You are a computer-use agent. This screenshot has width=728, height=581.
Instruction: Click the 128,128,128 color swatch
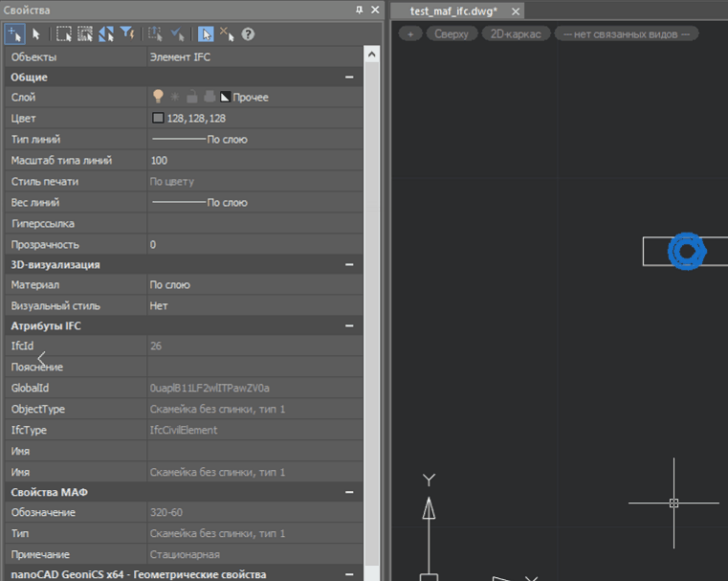pos(158,118)
